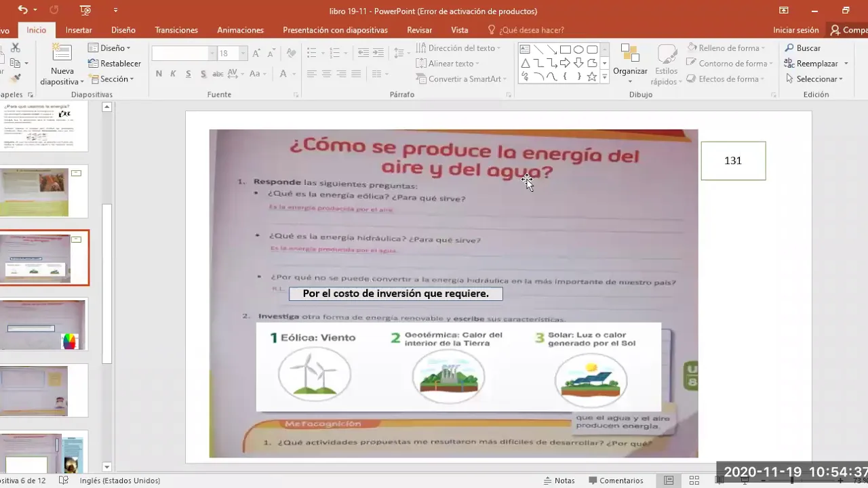Image resolution: width=868 pixels, height=488 pixels.
Task: Open the Reemplazar dropdown arrow
Action: 846,64
